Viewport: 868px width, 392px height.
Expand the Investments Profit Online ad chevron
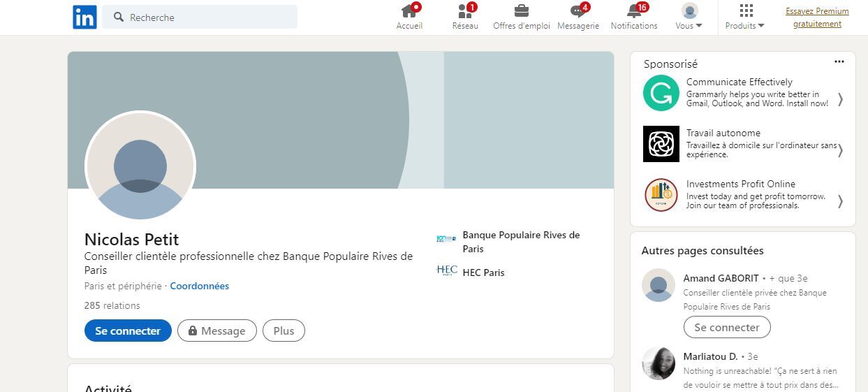pos(840,201)
